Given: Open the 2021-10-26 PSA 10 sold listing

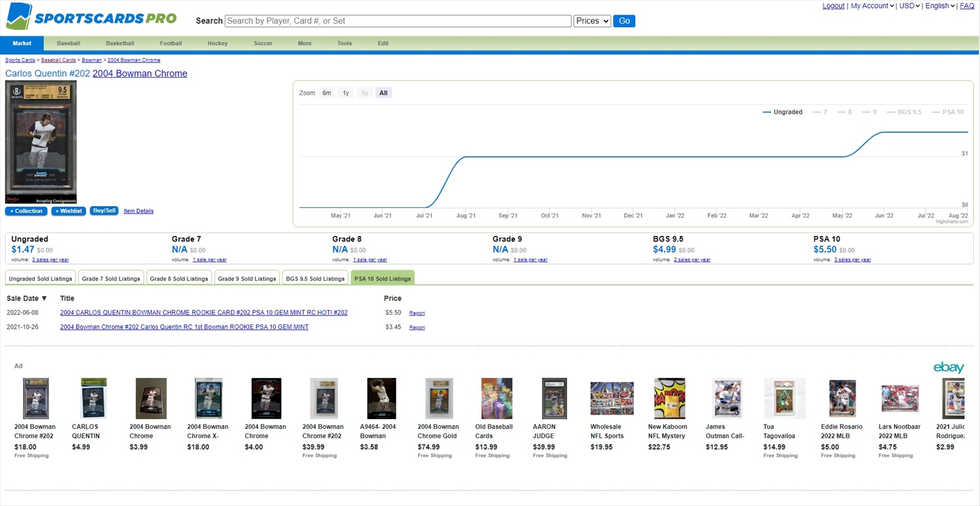Looking at the screenshot, I should click(x=184, y=327).
